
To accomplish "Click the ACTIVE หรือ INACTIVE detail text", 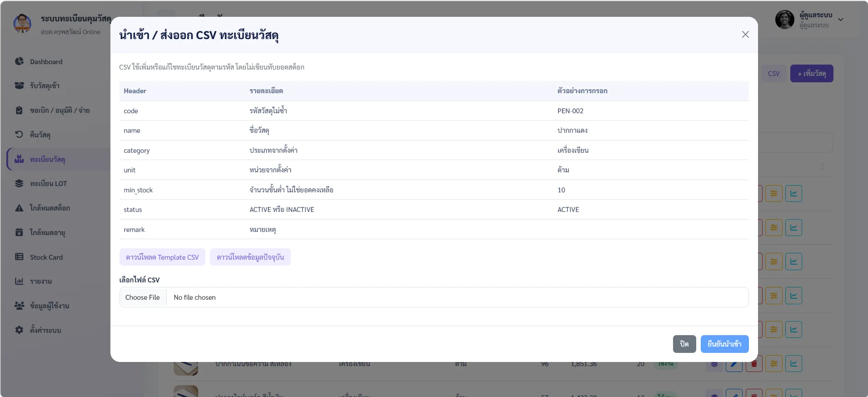I will pos(282,210).
